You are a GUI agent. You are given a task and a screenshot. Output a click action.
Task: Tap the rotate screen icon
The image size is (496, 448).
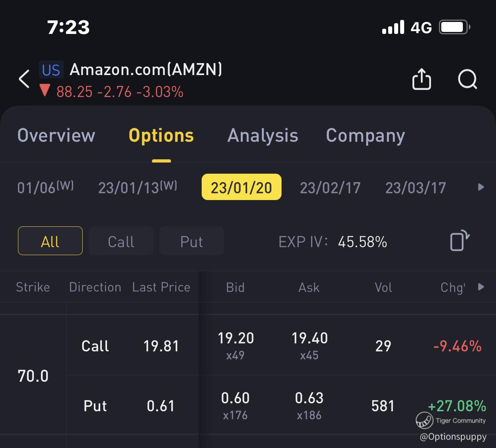click(x=460, y=240)
